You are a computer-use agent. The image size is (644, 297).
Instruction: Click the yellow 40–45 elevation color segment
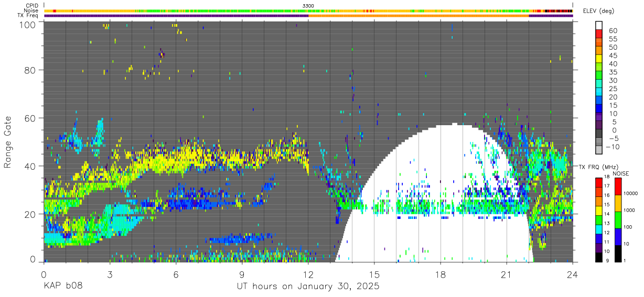599,59
